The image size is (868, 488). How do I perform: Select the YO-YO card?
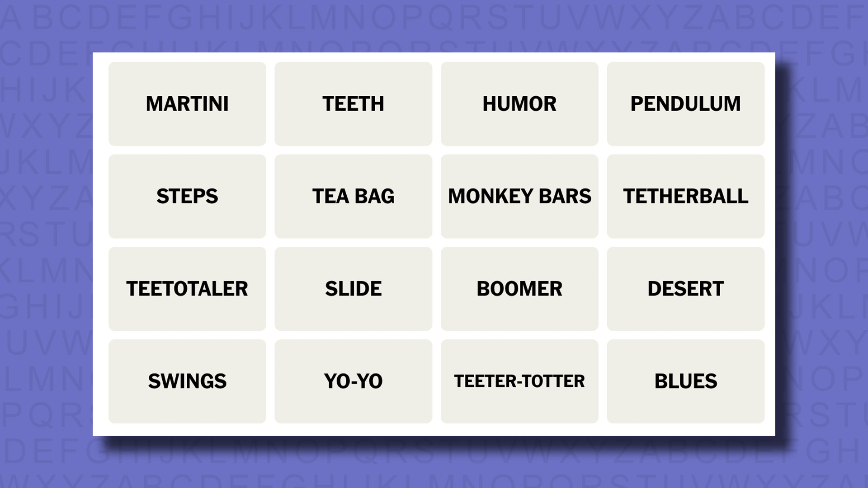(x=353, y=381)
